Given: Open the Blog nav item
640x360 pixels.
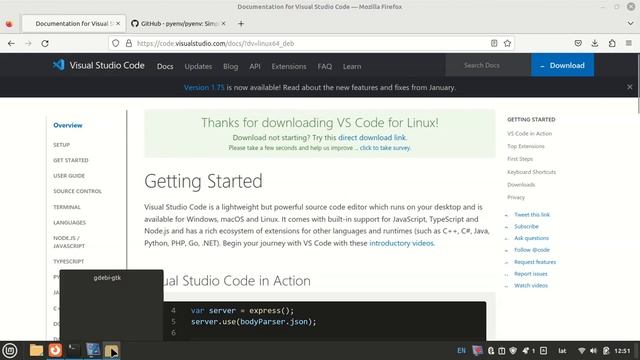Looking at the screenshot, I should 231,66.
